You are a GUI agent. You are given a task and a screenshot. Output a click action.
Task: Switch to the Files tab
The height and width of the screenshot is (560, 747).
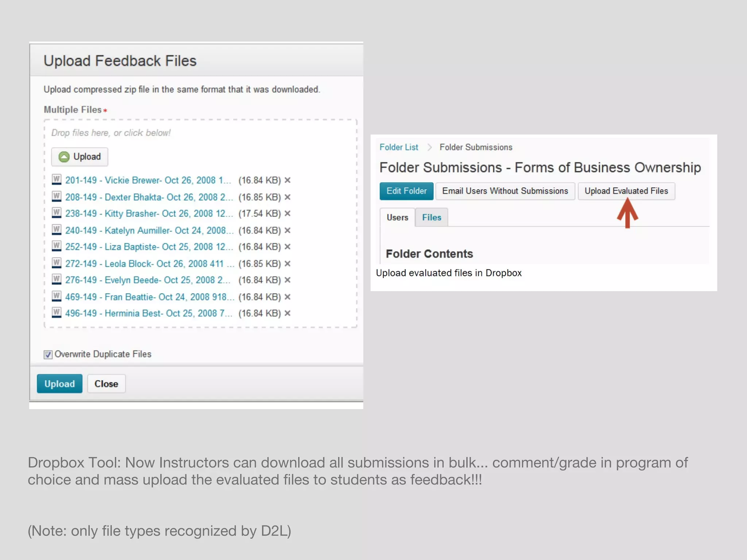click(431, 218)
